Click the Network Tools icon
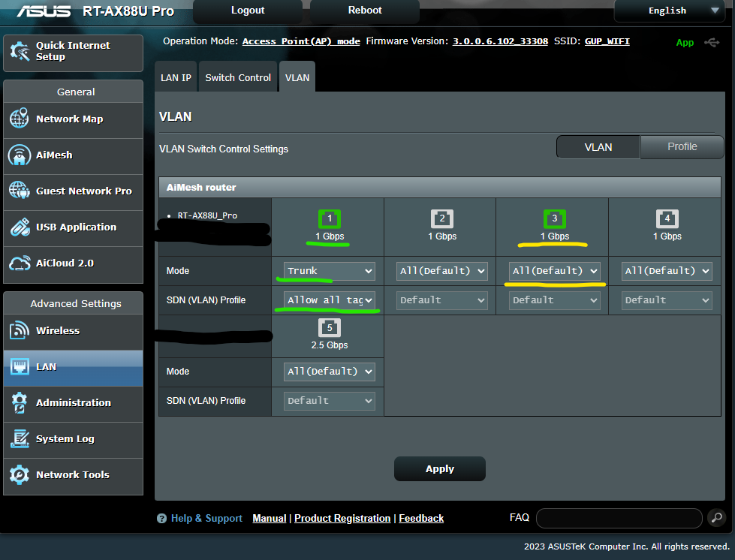 click(20, 474)
